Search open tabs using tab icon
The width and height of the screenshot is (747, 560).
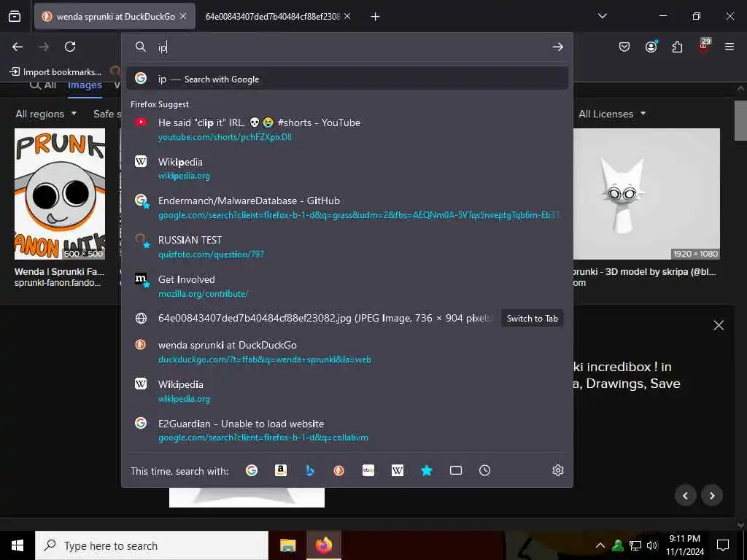(455, 470)
